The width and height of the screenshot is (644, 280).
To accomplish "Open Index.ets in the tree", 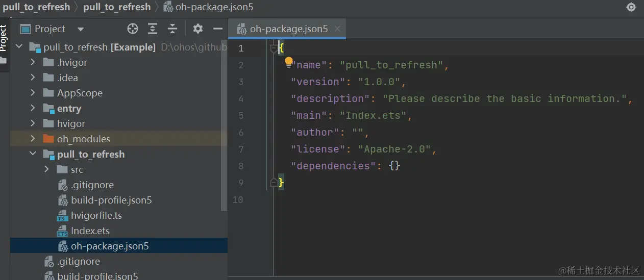I will [90, 231].
